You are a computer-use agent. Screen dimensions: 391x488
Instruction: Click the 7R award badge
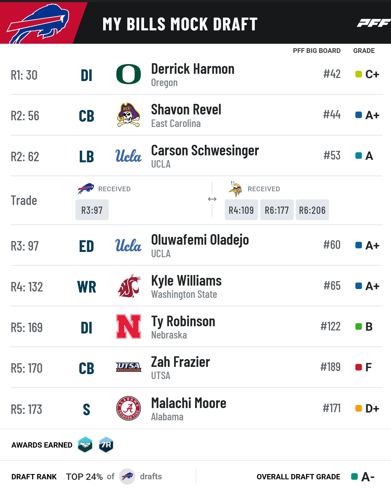point(106,445)
